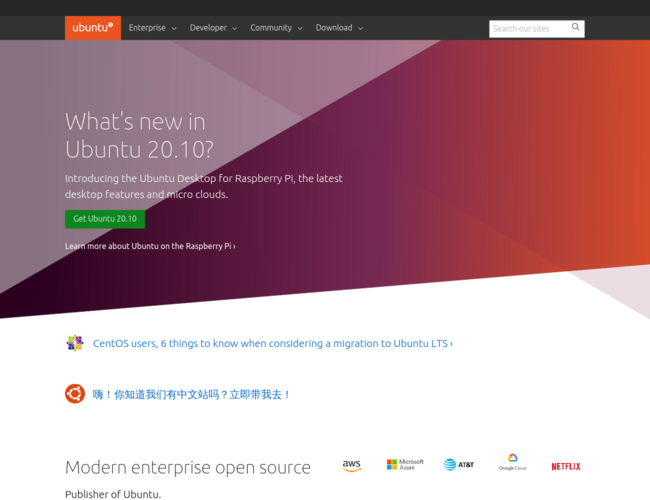Image resolution: width=650 pixels, height=500 pixels.
Task: Click the Ubuntu logo in navigation bar
Action: tap(93, 28)
